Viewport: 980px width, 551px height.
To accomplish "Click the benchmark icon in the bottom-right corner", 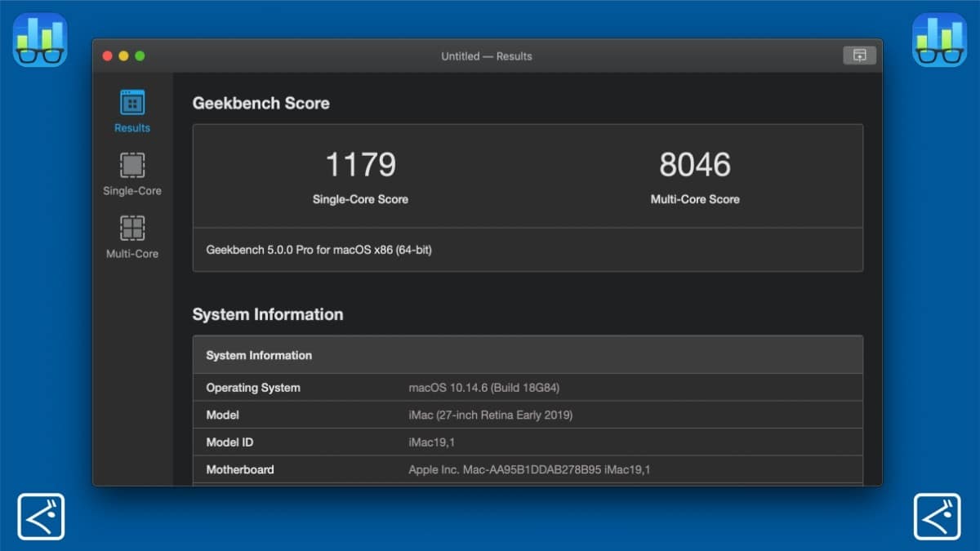I will [939, 515].
